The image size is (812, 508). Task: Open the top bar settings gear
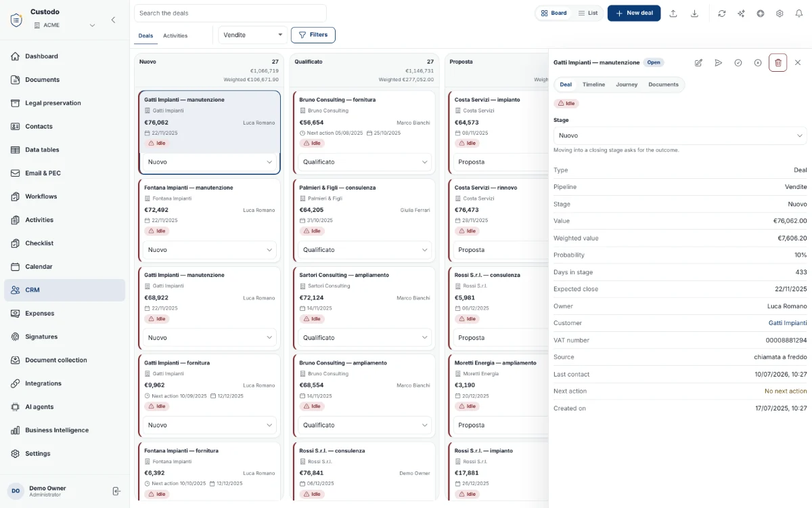pos(780,14)
